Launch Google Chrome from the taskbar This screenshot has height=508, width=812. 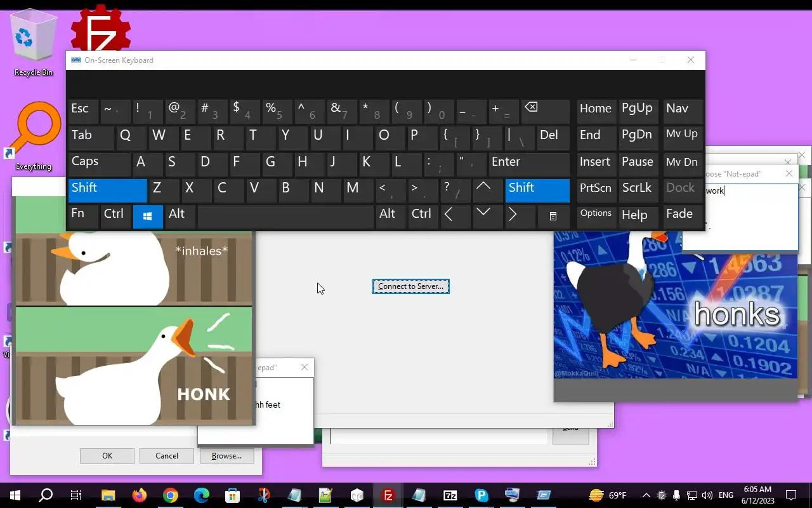pyautogui.click(x=170, y=495)
